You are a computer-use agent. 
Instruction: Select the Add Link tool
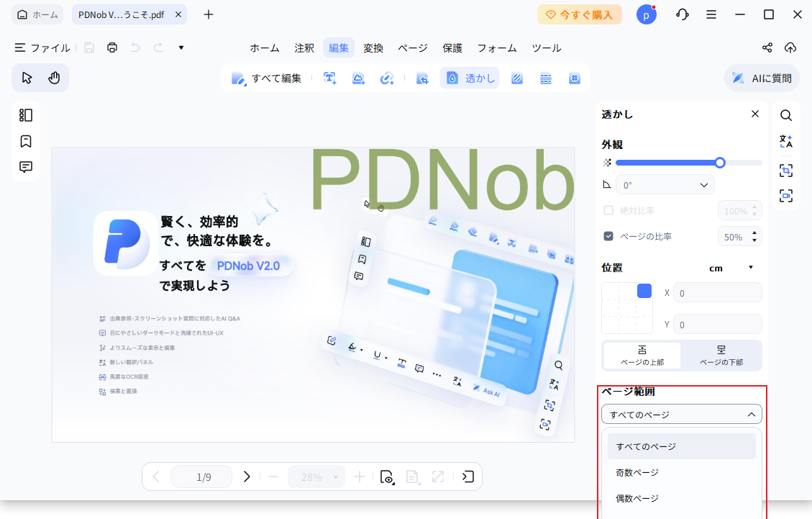387,78
